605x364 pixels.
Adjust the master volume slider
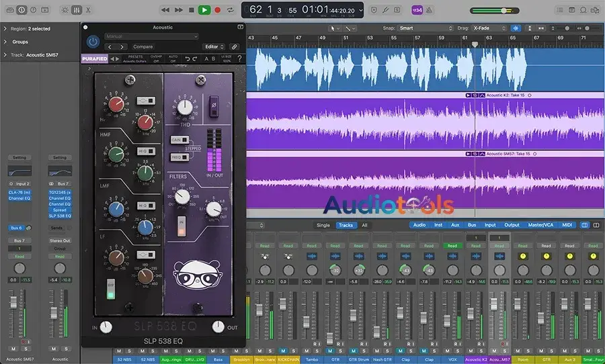pyautogui.click(x=494, y=11)
